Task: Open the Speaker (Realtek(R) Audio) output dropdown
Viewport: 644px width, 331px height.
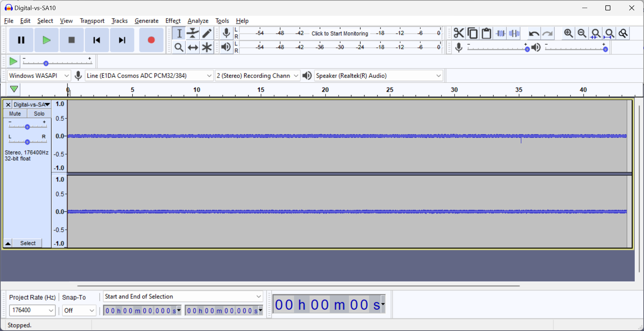Action: coord(379,76)
